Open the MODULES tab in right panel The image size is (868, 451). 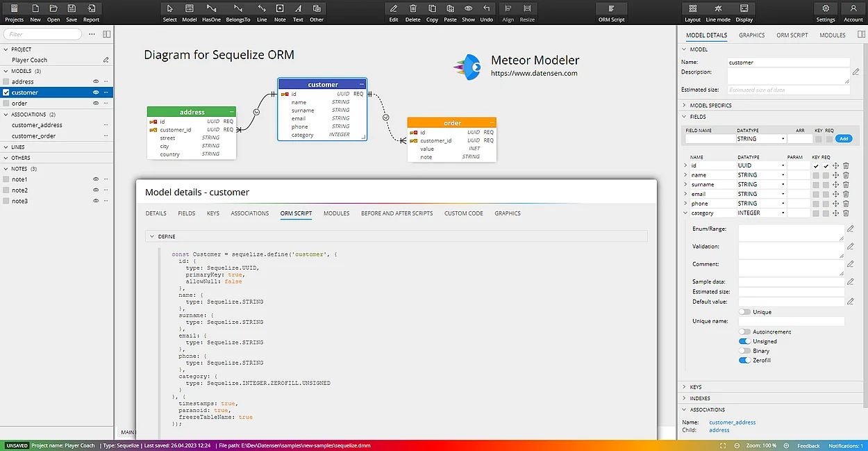833,35
